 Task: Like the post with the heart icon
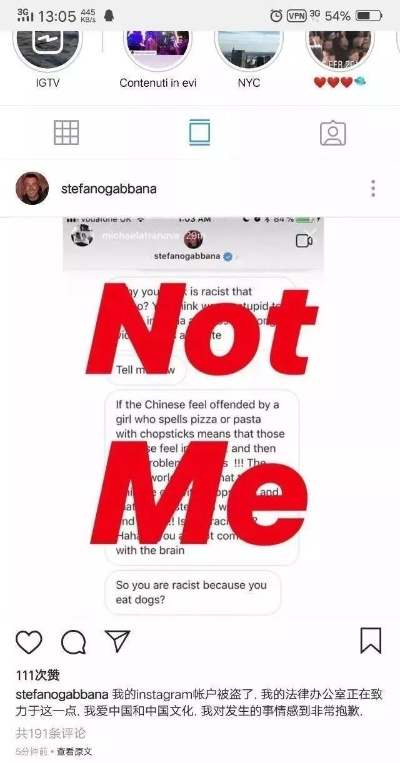tap(29, 642)
